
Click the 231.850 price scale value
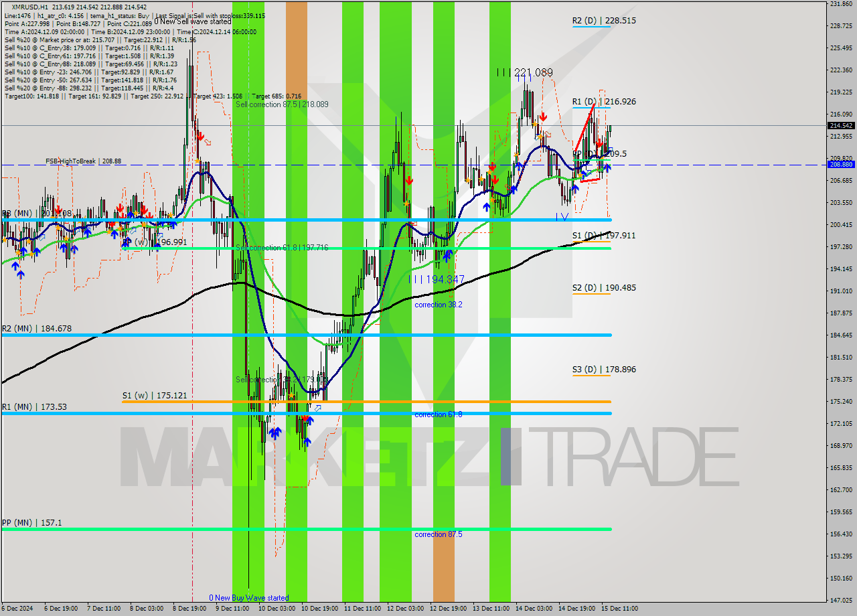tap(841, 4)
